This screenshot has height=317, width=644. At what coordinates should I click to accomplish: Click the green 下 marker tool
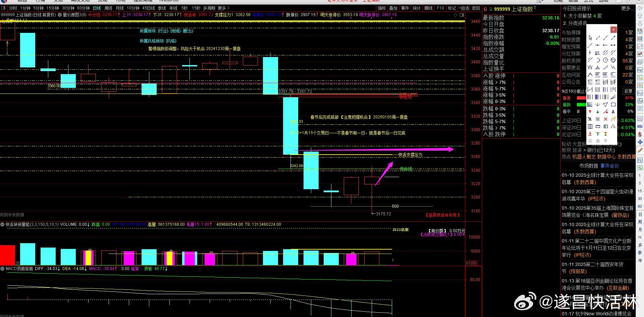(598, 134)
